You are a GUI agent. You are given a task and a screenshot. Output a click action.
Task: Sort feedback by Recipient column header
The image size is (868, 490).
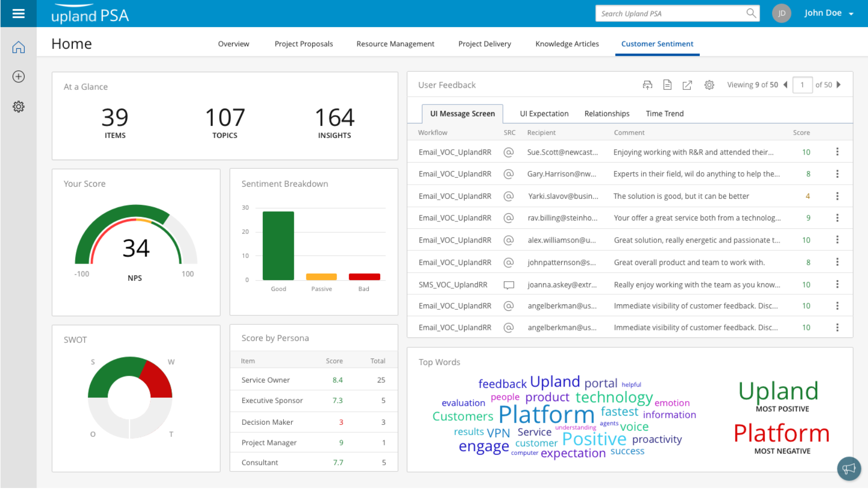pyautogui.click(x=541, y=133)
